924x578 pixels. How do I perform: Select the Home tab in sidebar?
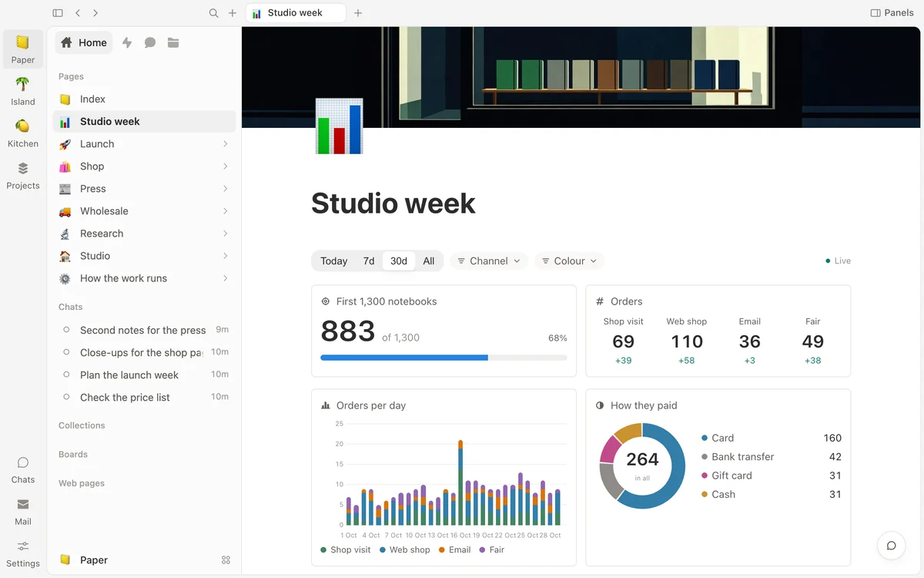[x=84, y=43]
